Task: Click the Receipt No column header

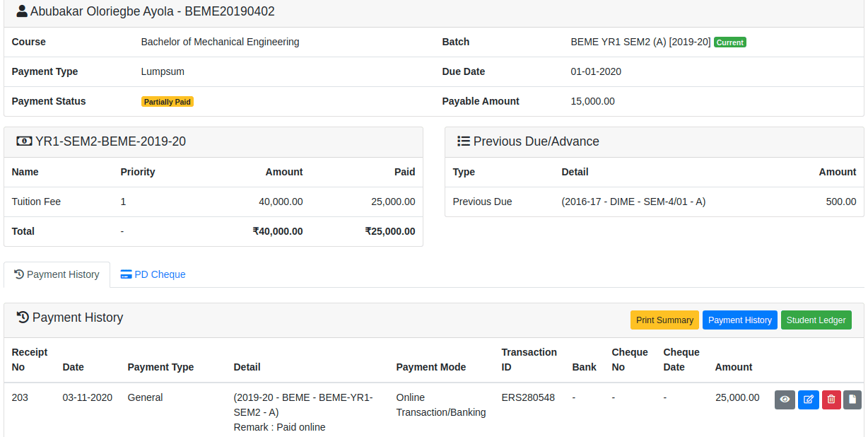Action: point(30,359)
